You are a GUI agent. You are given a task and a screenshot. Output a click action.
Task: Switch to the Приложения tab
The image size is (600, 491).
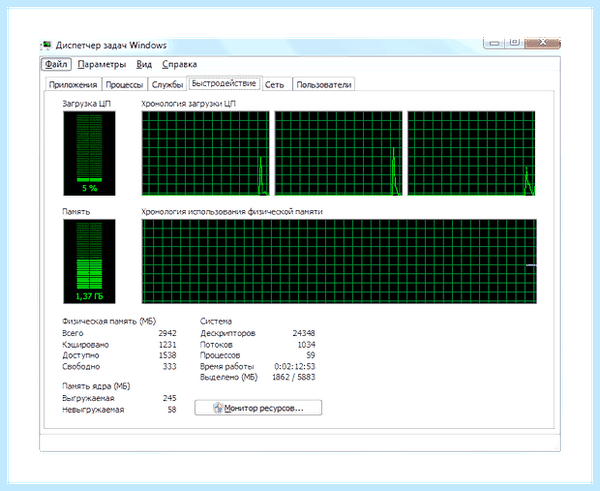[x=73, y=85]
